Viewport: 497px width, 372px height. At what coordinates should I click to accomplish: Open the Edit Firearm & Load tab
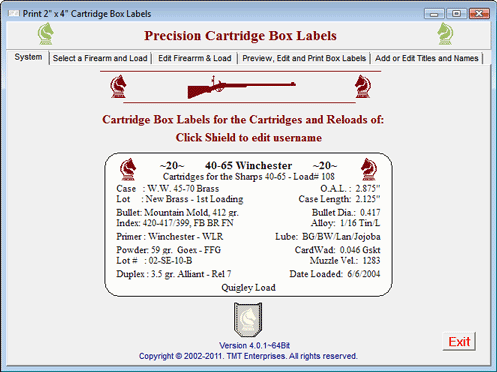(195, 58)
